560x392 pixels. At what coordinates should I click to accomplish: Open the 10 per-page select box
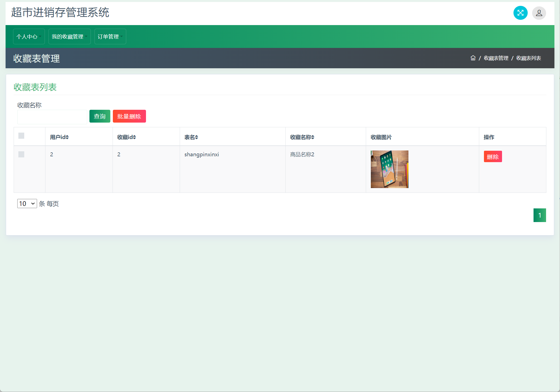pyautogui.click(x=27, y=204)
